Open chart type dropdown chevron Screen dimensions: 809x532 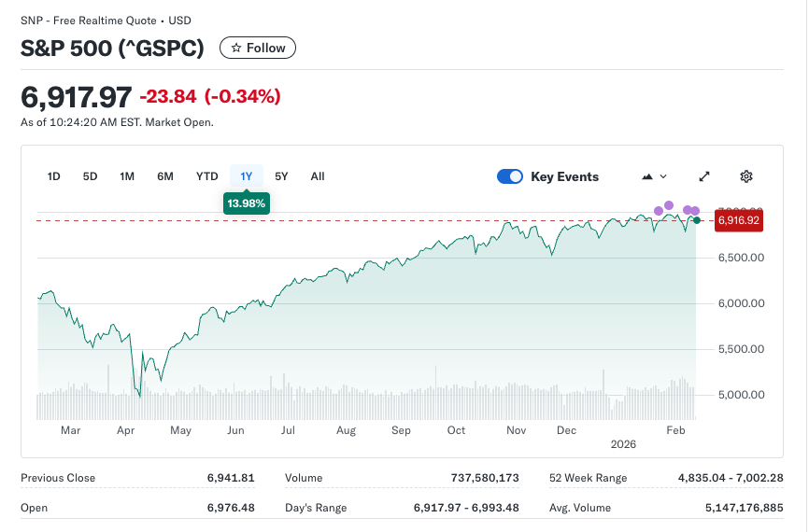coord(663,176)
